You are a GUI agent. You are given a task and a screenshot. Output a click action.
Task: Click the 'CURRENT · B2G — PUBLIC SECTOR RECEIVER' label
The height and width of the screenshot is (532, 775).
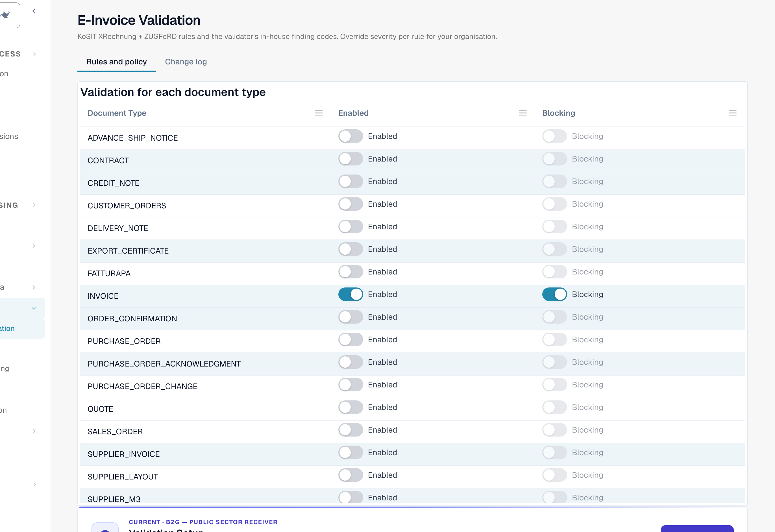tap(203, 522)
